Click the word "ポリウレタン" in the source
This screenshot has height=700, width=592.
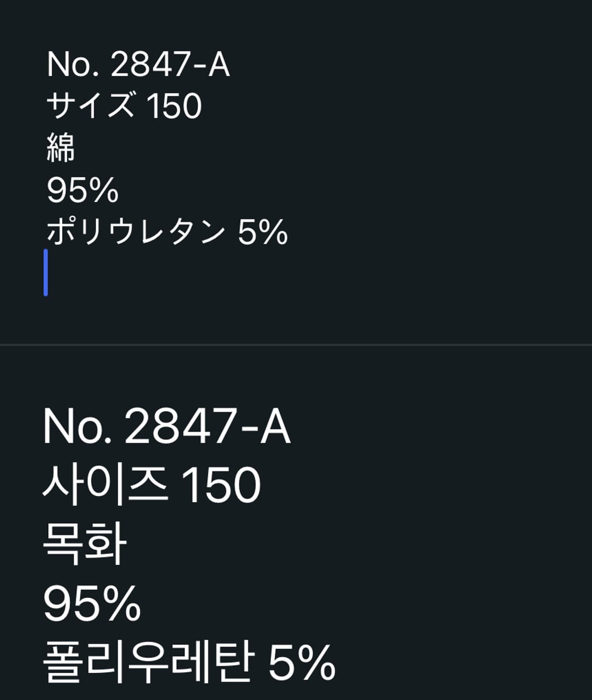[x=136, y=232]
